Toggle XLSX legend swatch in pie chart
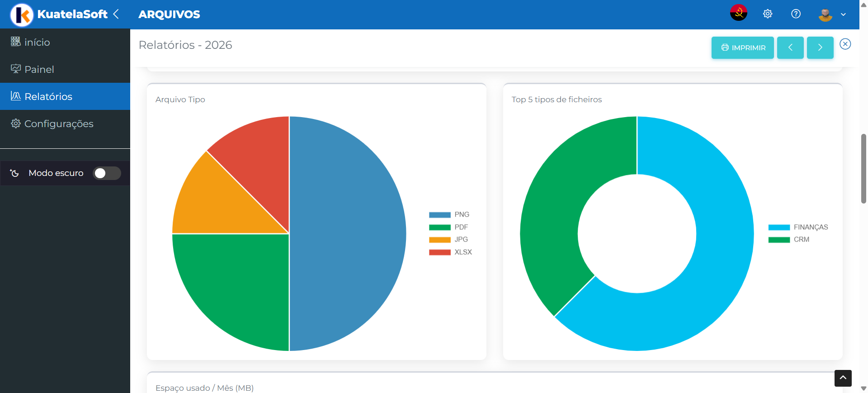The image size is (868, 393). click(x=439, y=252)
